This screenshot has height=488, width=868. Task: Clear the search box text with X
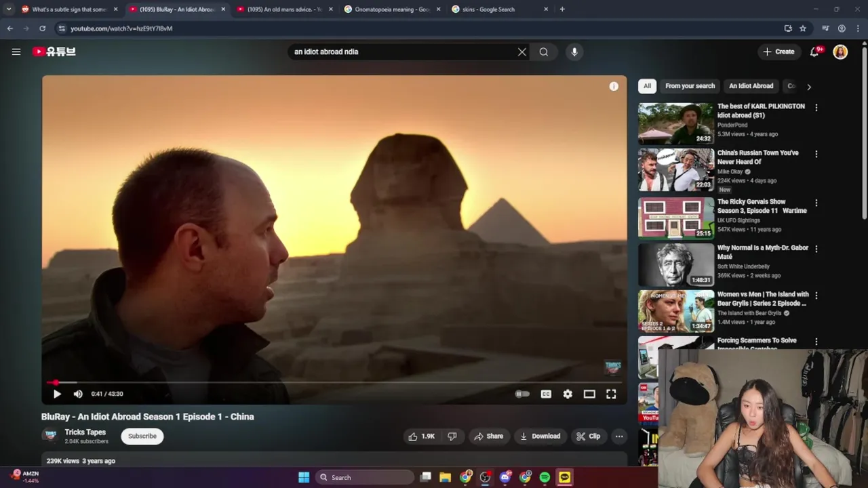click(522, 52)
